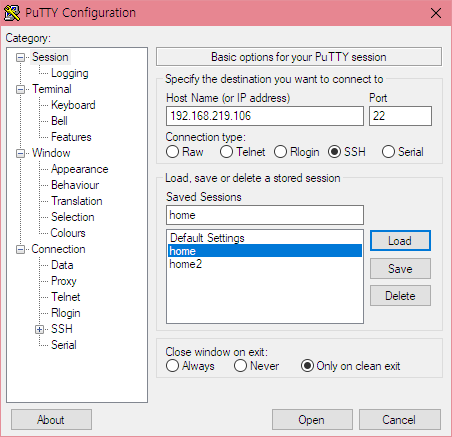This screenshot has width=452, height=437.
Task: Open the Bell settings category
Action: pos(59,121)
